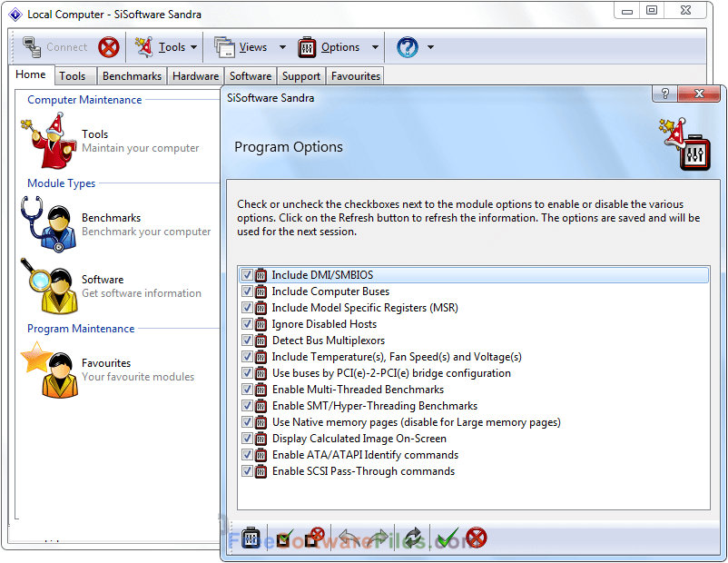
Task: Toggle Enable SCSI Pass-Through commands checkbox
Action: (x=247, y=471)
